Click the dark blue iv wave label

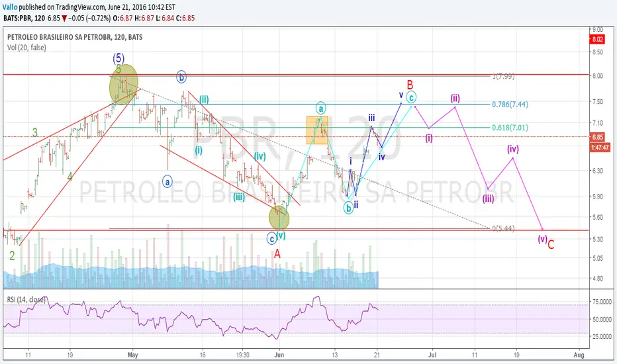(x=382, y=157)
